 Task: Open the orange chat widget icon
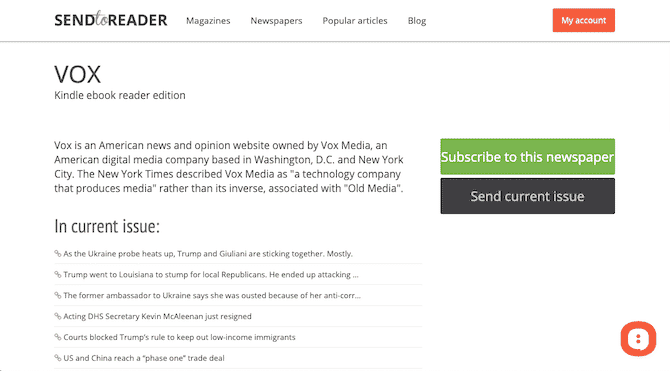[638, 339]
